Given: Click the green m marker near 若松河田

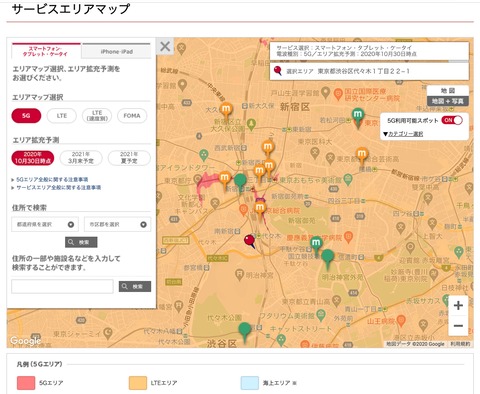Looking at the screenshot, I should 358,116.
